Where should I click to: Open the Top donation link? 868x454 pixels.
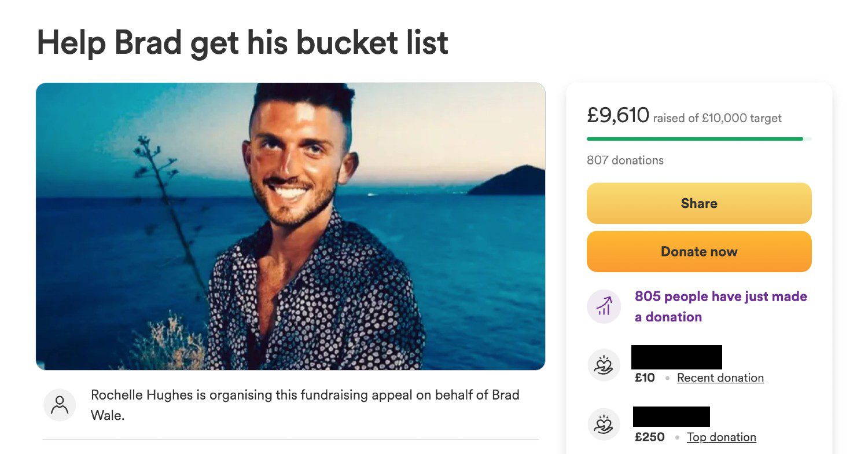coord(721,437)
